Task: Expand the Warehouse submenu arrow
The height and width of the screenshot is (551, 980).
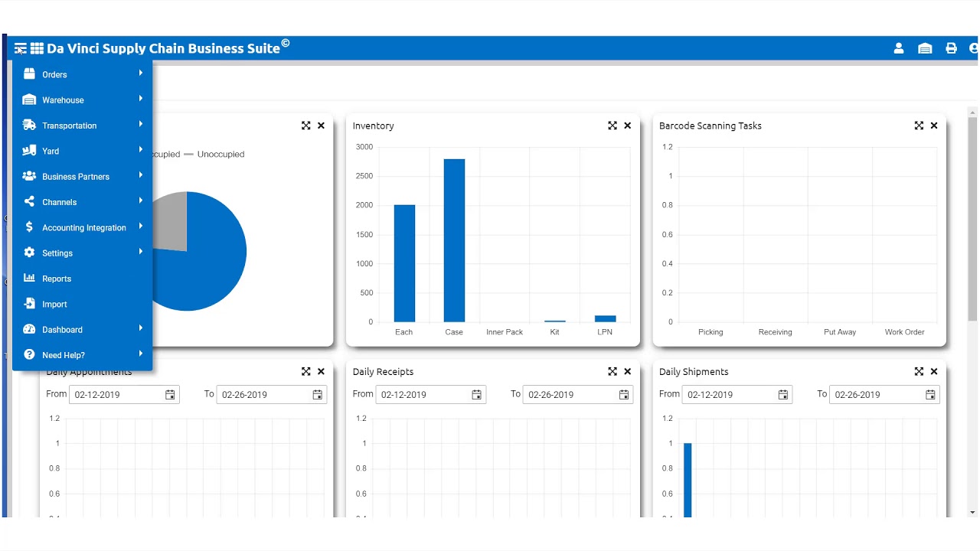Action: (x=141, y=99)
